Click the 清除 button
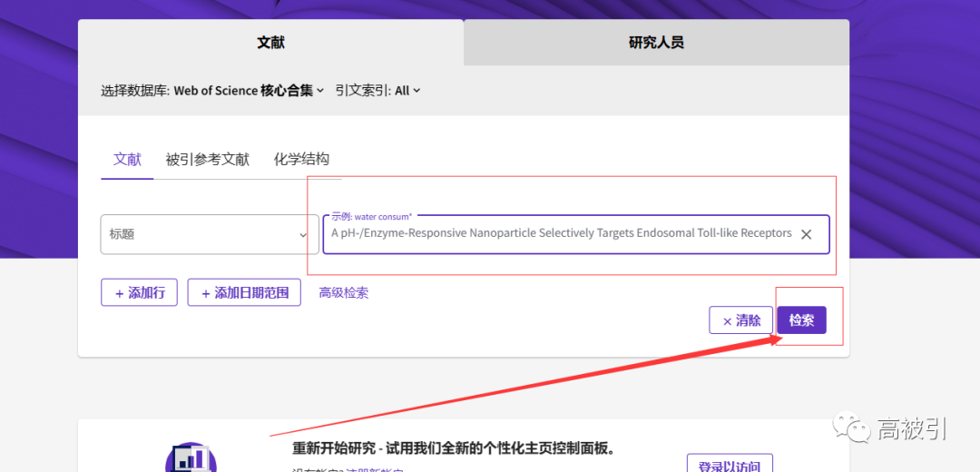This screenshot has width=980, height=472. tap(740, 320)
